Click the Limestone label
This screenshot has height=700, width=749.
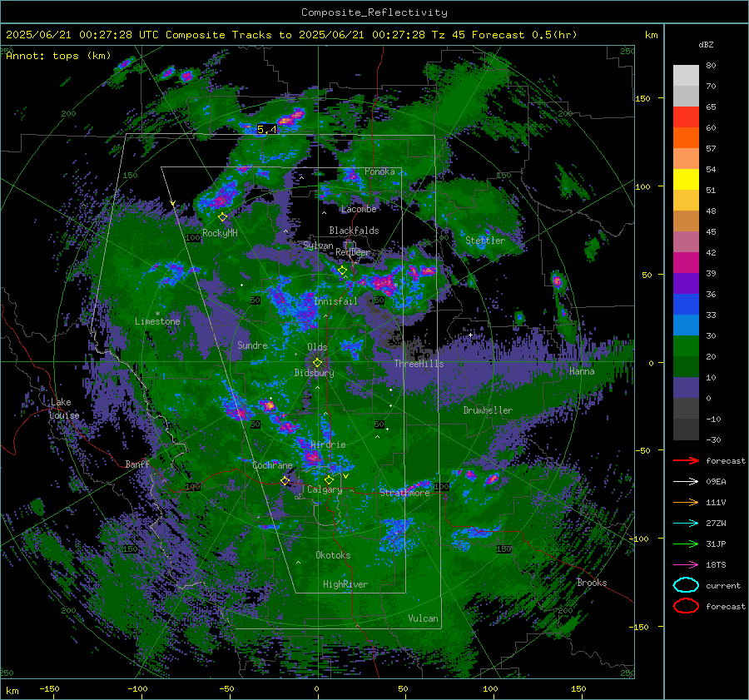(157, 321)
